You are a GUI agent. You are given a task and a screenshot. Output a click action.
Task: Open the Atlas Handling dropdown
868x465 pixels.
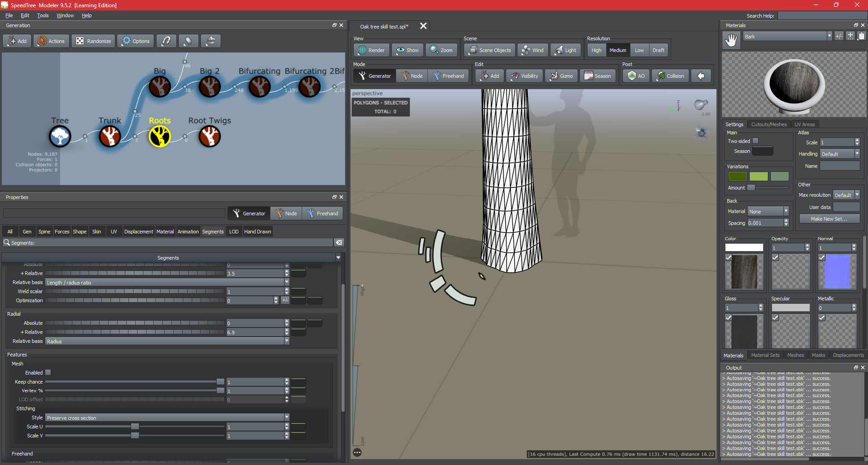[840, 154]
